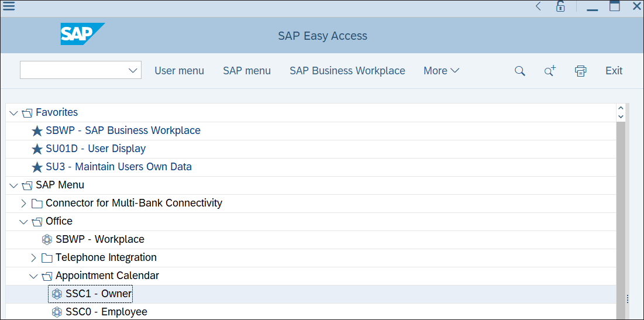This screenshot has width=644, height=320.
Task: Select SSC0 - Employee entry
Action: point(106,312)
